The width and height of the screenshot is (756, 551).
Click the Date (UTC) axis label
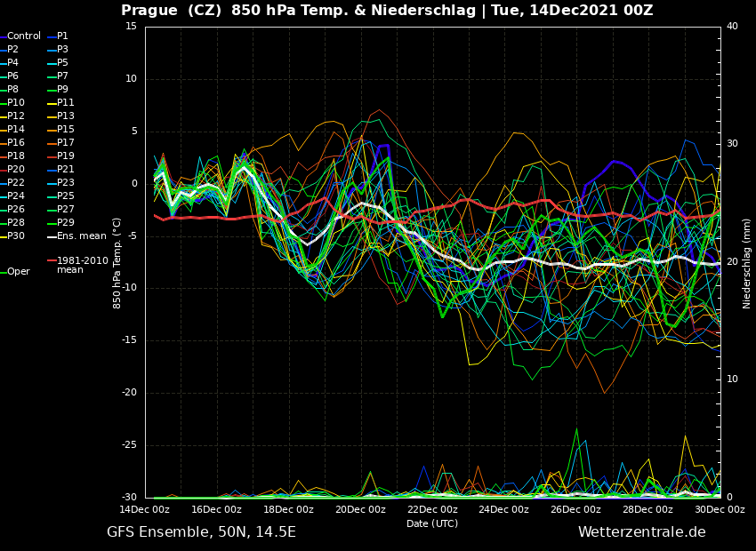[x=432, y=523]
